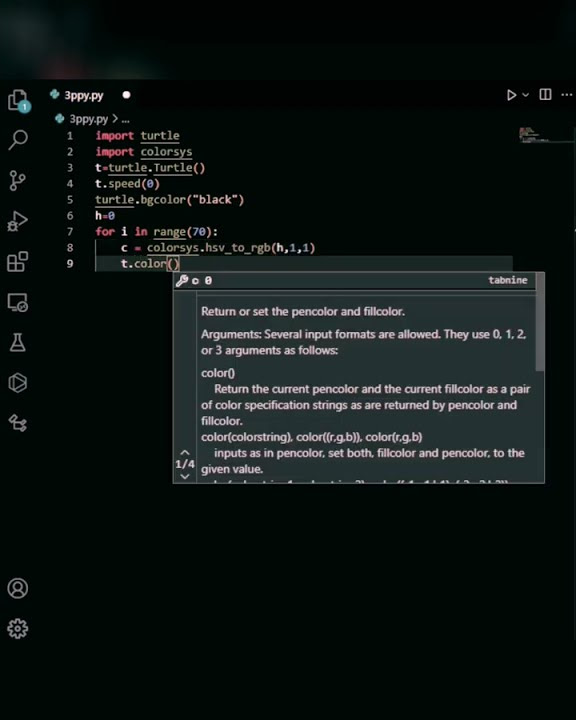
Task: Show the previous signature with up chevron
Action: [185, 453]
